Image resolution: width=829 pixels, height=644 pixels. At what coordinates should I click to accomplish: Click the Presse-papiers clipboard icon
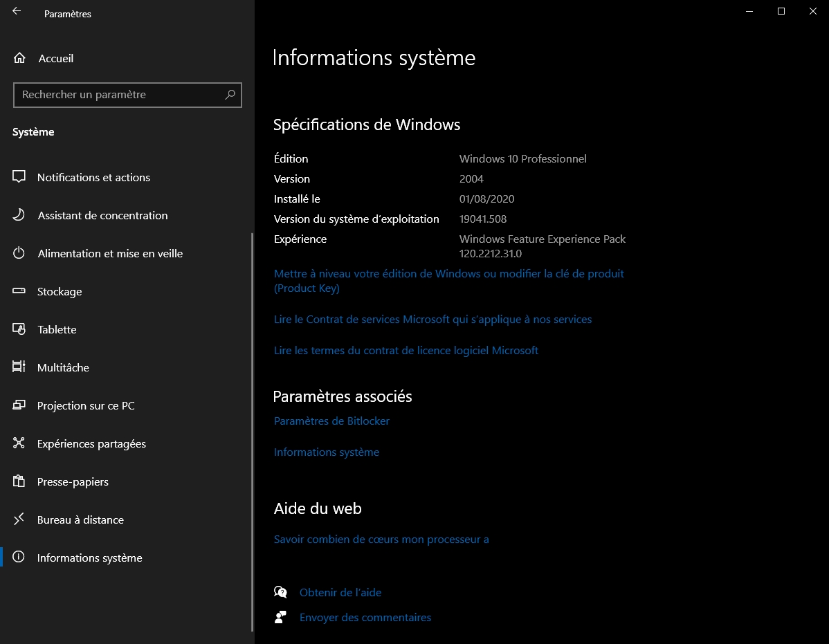tap(19, 481)
